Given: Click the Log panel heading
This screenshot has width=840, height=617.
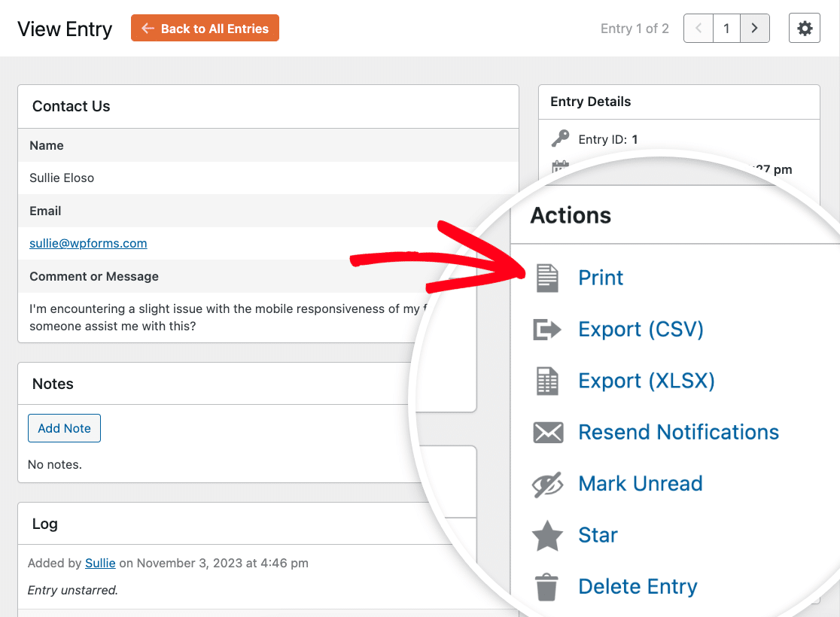Looking at the screenshot, I should 45,524.
